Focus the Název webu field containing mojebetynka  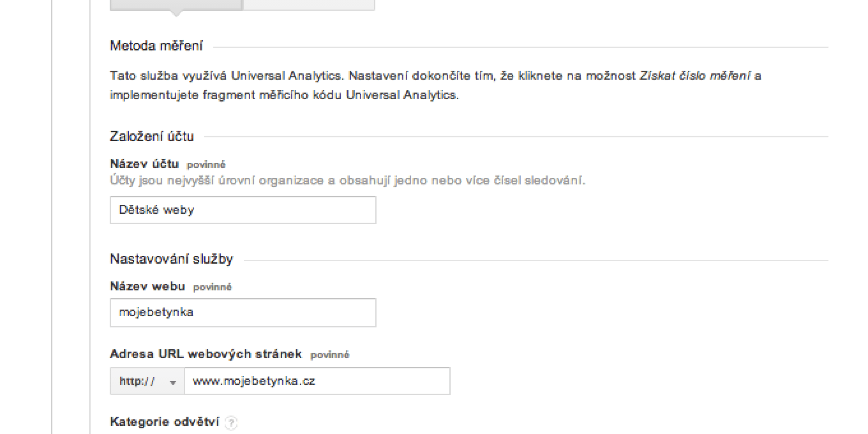coord(243,313)
